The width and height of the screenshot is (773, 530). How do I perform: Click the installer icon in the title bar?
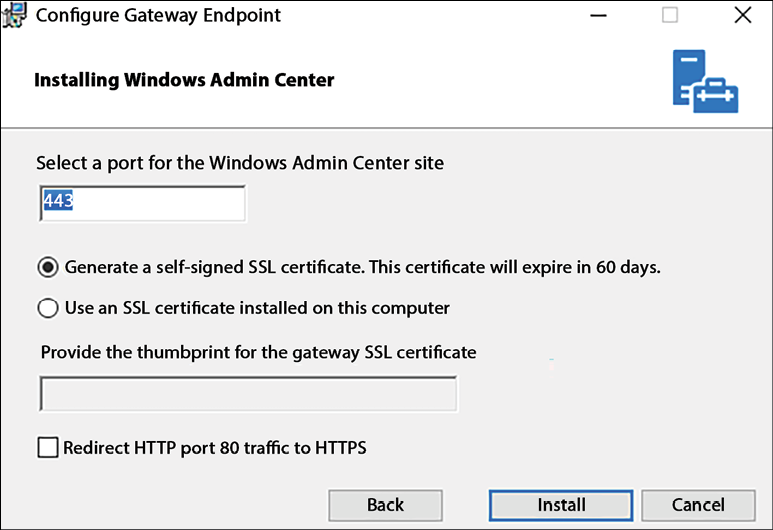pyautogui.click(x=14, y=15)
